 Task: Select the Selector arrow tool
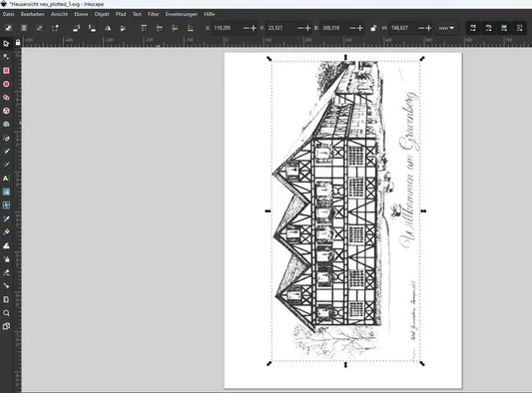coord(6,44)
